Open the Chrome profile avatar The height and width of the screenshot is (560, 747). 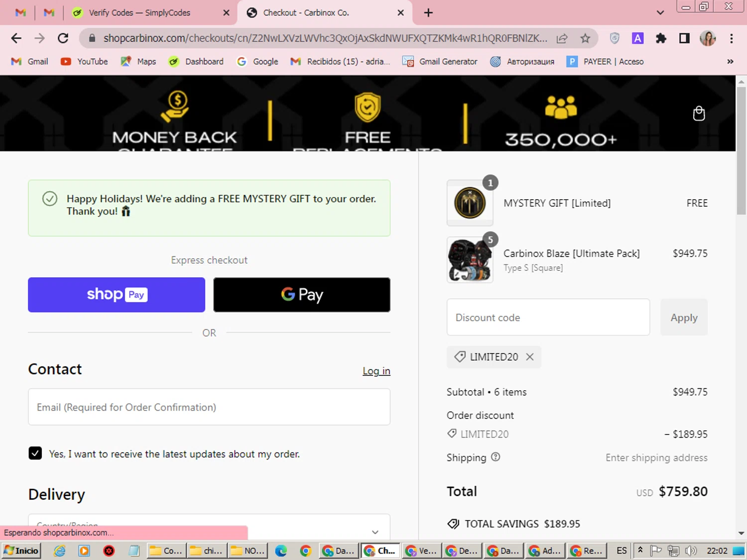[x=708, y=38]
